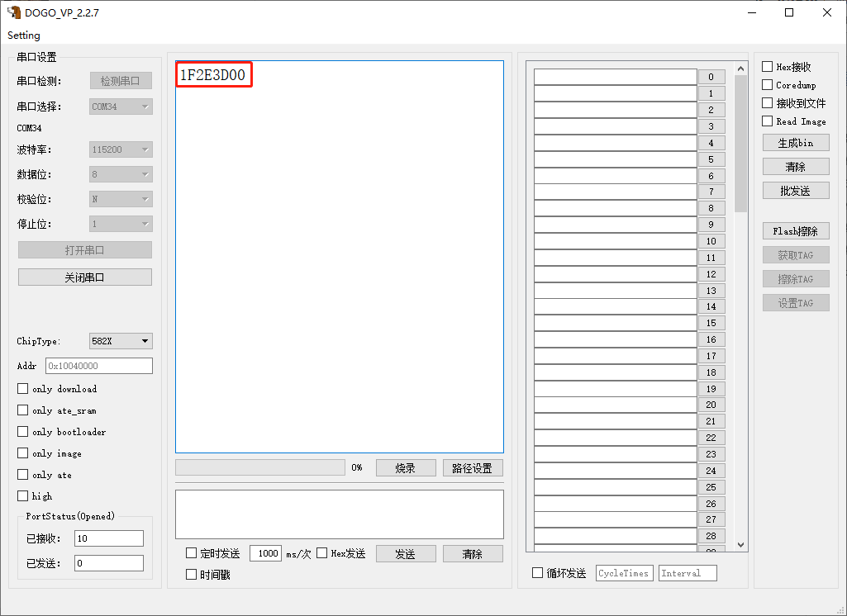Screen dimensions: 847x616
Task: Open the 串口选择 COM34 dropdown
Action: tap(121, 107)
